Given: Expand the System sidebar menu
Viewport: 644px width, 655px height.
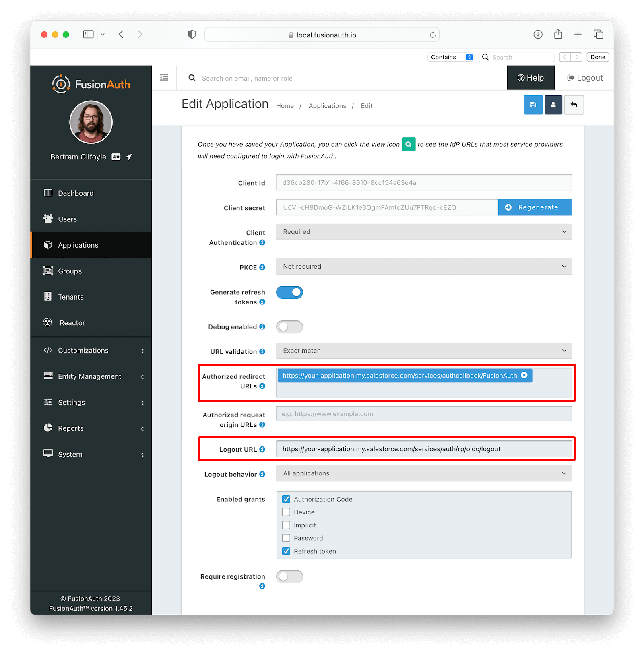Looking at the screenshot, I should click(91, 454).
